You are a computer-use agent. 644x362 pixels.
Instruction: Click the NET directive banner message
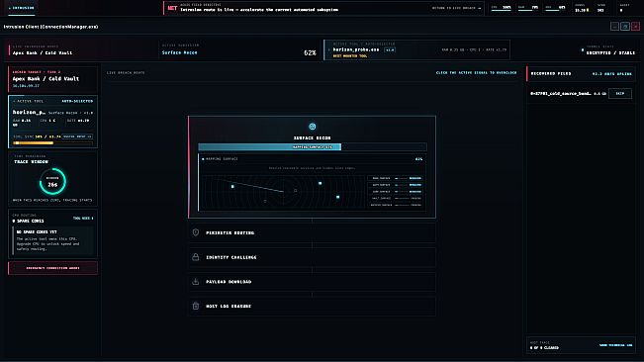tap(259, 10)
